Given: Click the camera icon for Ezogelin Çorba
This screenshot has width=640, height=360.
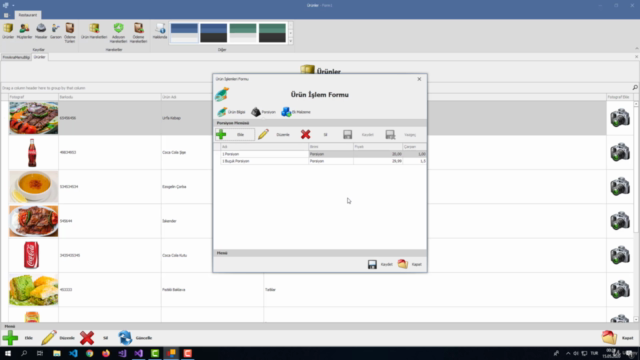Looking at the screenshot, I should [x=620, y=187].
